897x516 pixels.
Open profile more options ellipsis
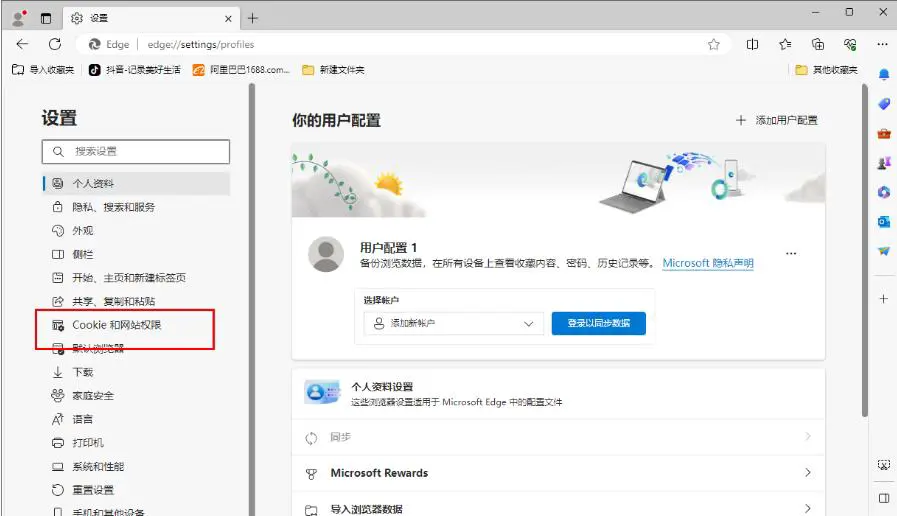pyautogui.click(x=791, y=253)
